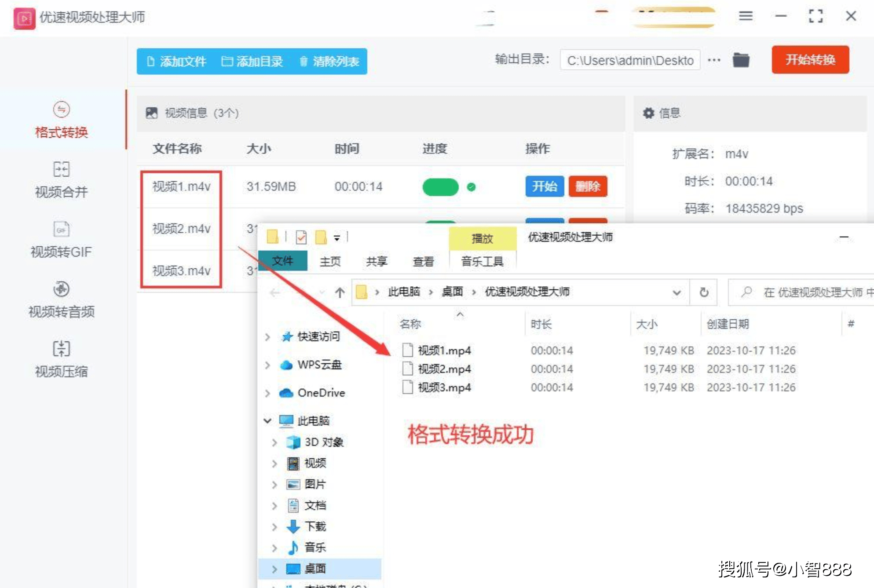Click the progress bar of 视频1.m4v

tap(440, 186)
